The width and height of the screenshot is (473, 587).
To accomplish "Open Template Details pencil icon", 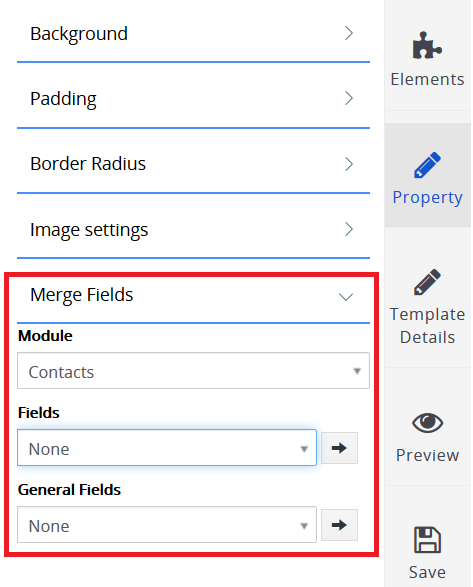I will [x=427, y=282].
